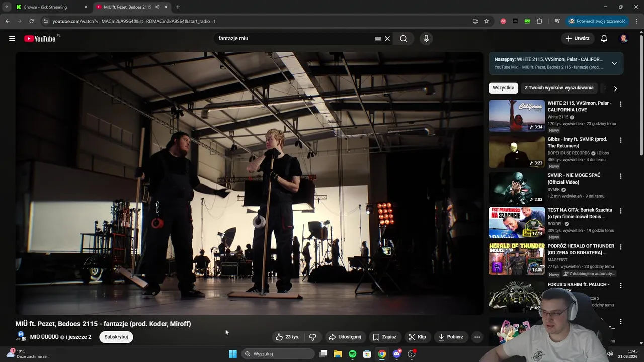Open options menu for TEST NA GITA video
Image resolution: width=644 pixels, height=362 pixels.
point(620,211)
